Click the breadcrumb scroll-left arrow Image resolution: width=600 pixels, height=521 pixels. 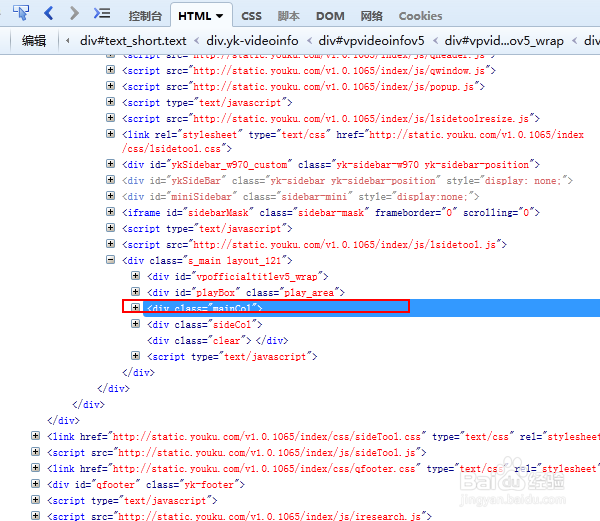click(68, 41)
